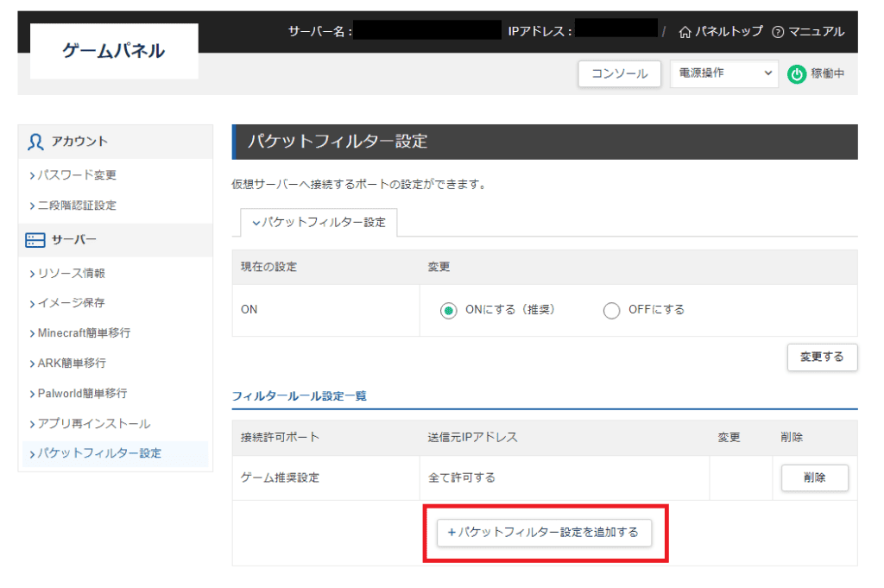This screenshot has height=588, width=884.
Task: Click the home icon beside パネルトップ
Action: (x=685, y=32)
